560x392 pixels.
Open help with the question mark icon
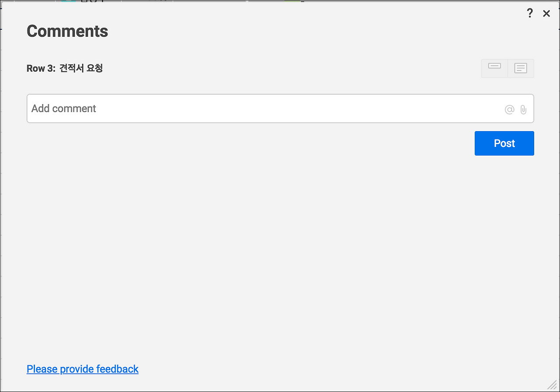click(x=530, y=13)
